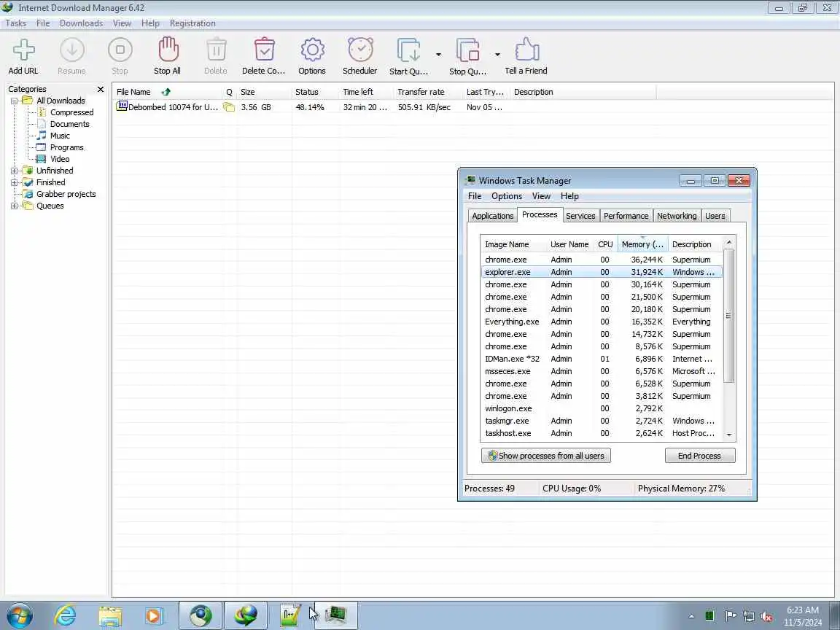Click the Stop Queue icon
The image size is (840, 630).
point(467,50)
